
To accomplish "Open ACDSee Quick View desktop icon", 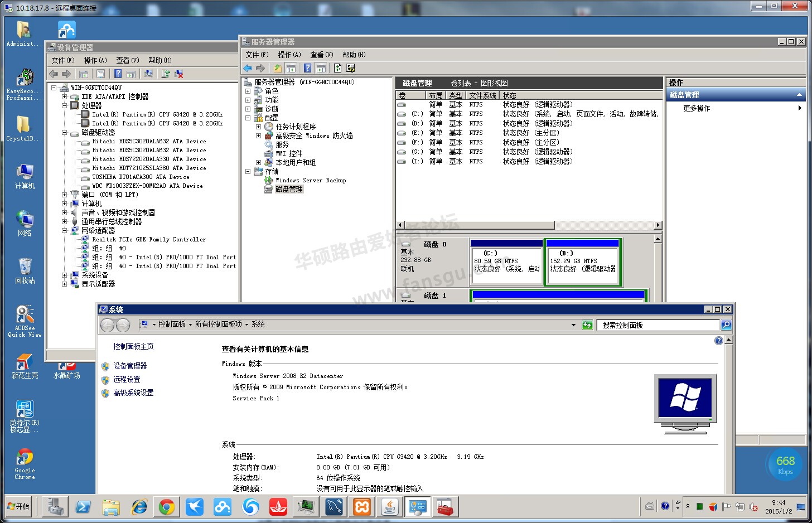I will (x=25, y=321).
